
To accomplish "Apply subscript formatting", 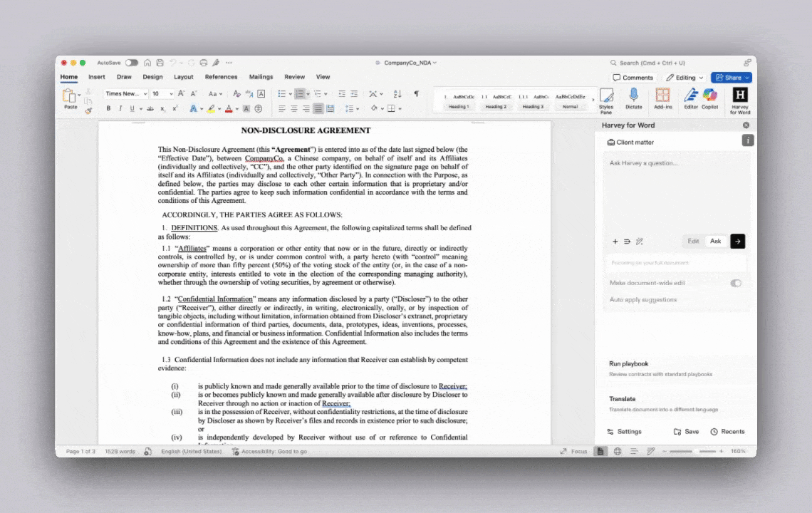I will (162, 108).
